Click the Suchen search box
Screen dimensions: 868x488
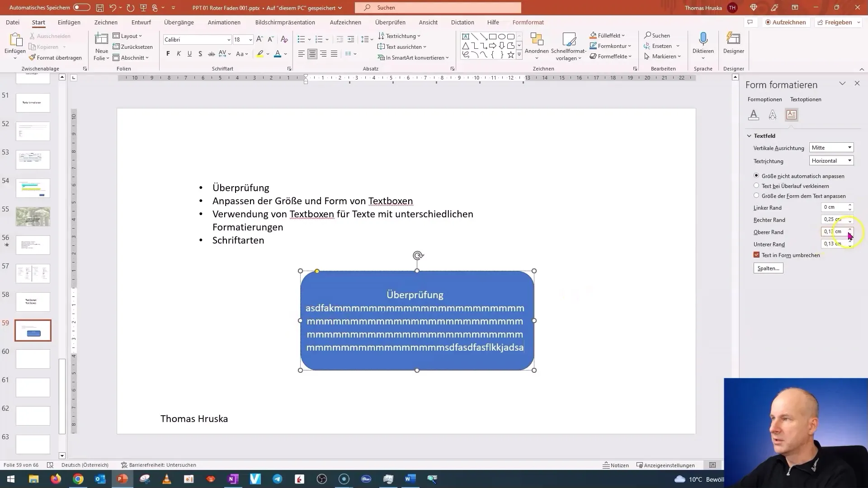click(x=438, y=8)
